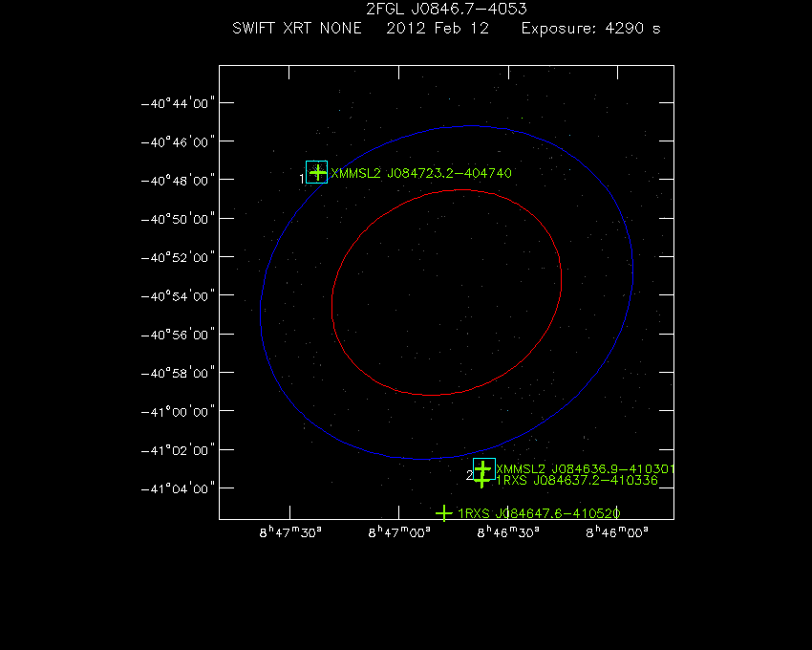
Task: Click the right ascension label 8h47m30s
Action: coord(290,532)
